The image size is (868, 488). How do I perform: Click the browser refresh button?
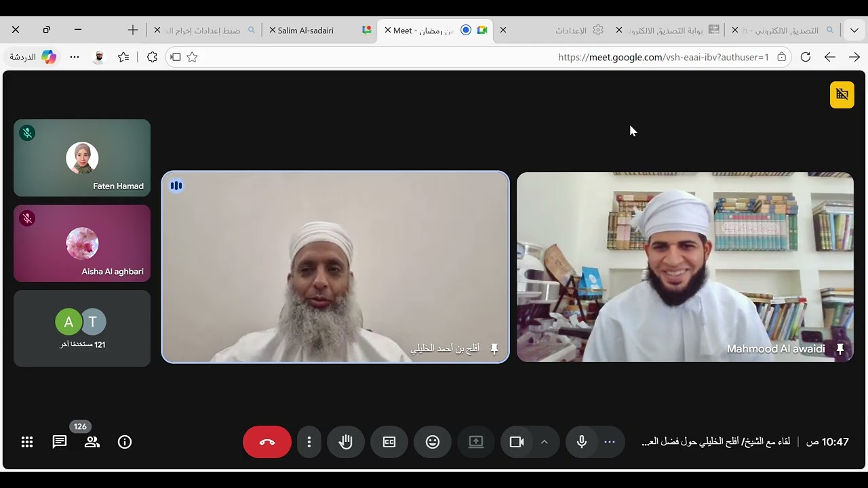point(806,57)
